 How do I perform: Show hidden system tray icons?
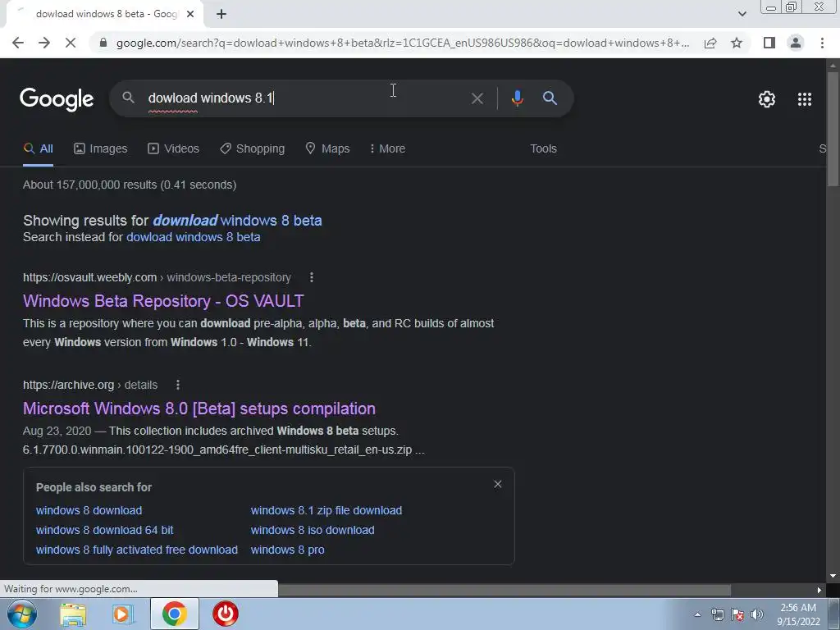coord(697,614)
